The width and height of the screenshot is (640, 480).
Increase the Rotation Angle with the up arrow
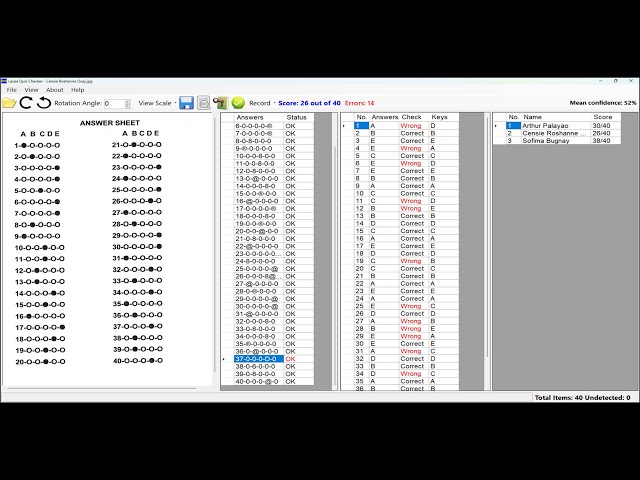tap(127, 101)
